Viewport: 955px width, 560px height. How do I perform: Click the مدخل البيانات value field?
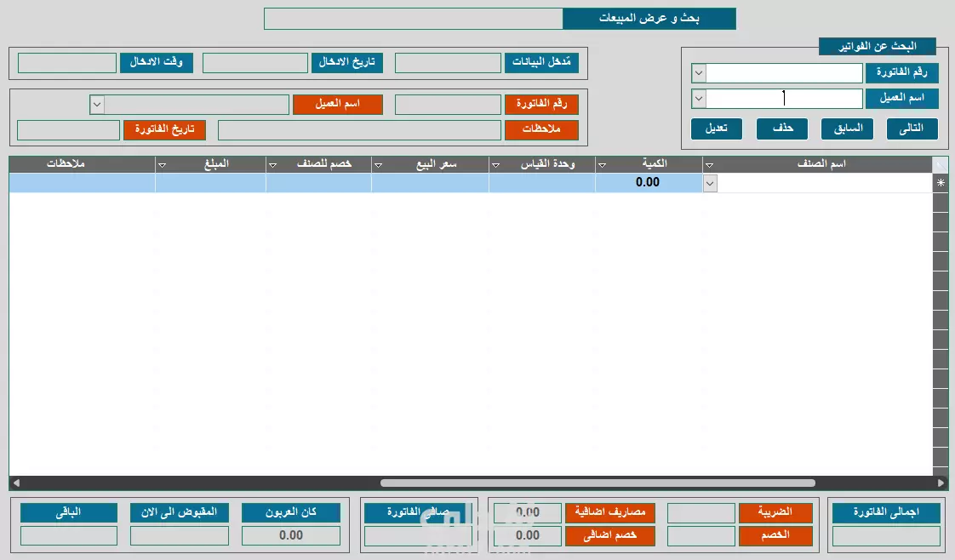click(449, 63)
